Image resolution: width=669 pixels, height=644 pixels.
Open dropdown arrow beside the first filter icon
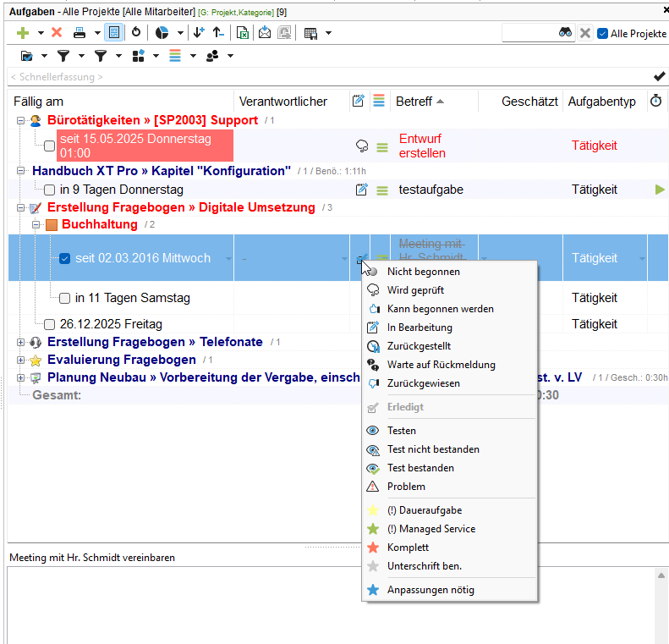(82, 56)
